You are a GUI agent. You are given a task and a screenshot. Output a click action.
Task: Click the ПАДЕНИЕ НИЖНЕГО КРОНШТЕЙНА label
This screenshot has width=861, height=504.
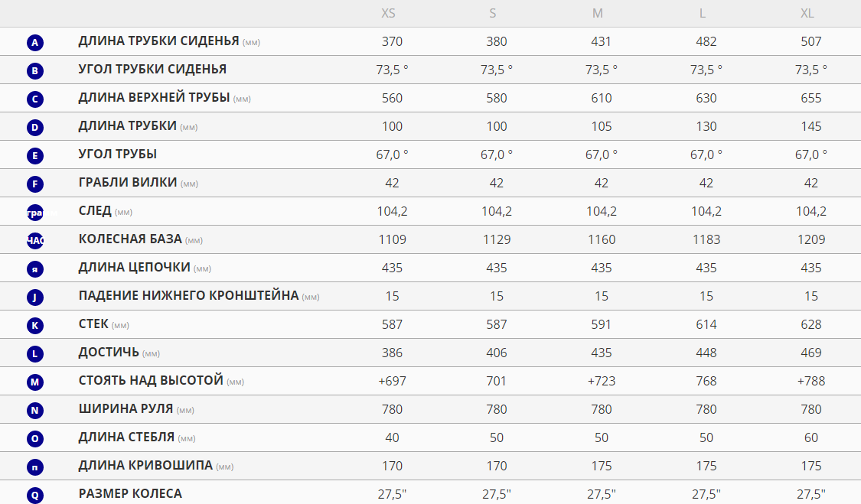[188, 295]
